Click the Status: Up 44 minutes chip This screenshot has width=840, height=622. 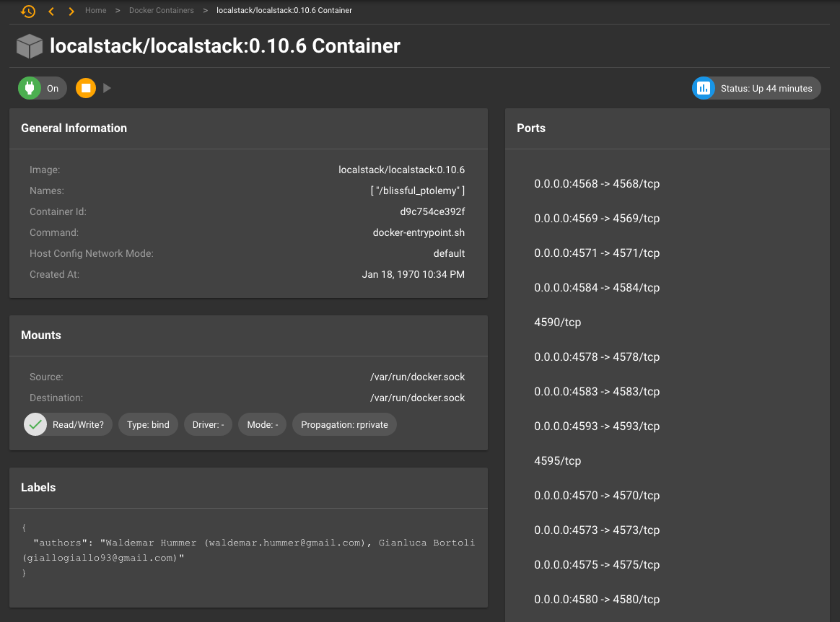click(x=756, y=89)
